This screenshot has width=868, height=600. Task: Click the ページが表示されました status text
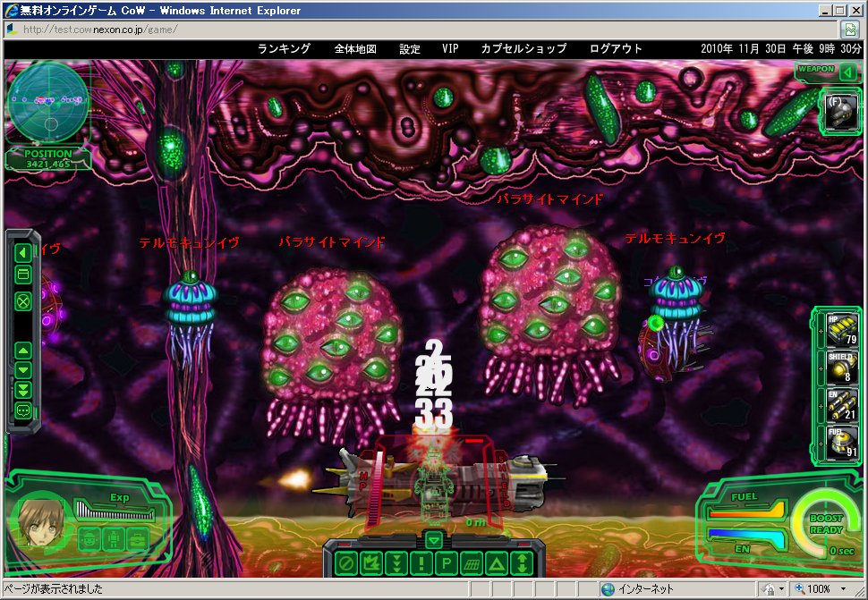[55, 589]
